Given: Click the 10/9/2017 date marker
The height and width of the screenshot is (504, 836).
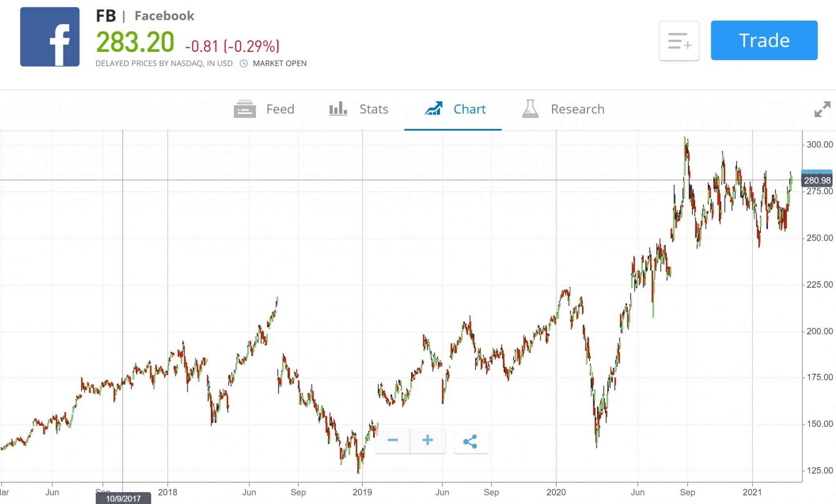Looking at the screenshot, I should (123, 498).
